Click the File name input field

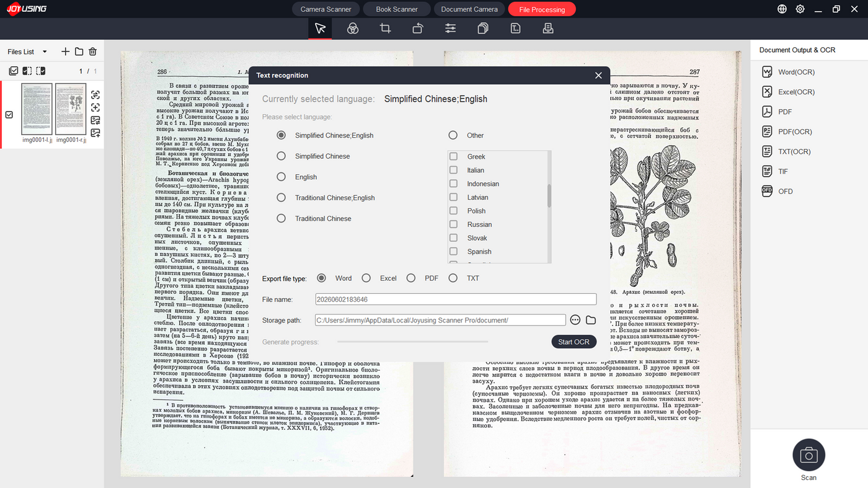[456, 299]
